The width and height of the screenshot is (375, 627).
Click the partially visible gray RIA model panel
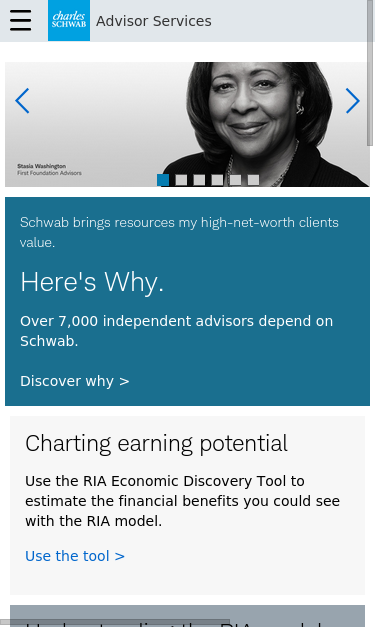point(187,616)
